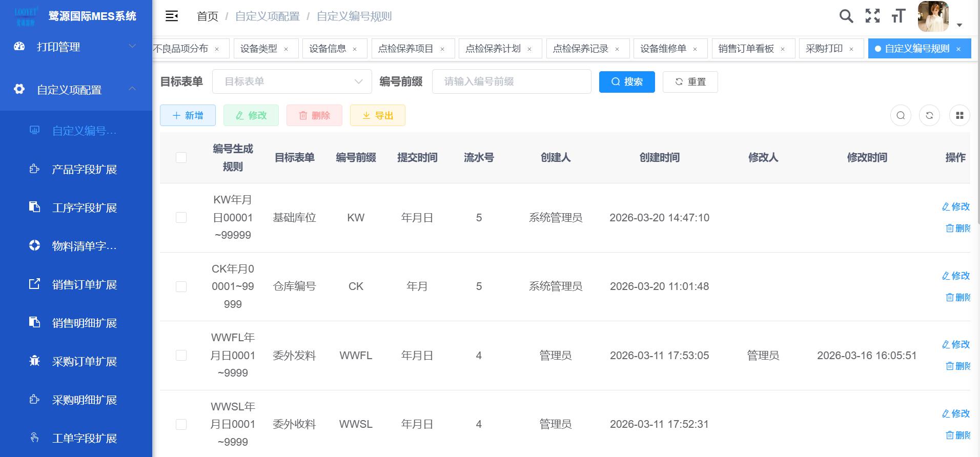This screenshot has width=980, height=457.
Task: Click the circular refresh table icon
Action: (929, 116)
